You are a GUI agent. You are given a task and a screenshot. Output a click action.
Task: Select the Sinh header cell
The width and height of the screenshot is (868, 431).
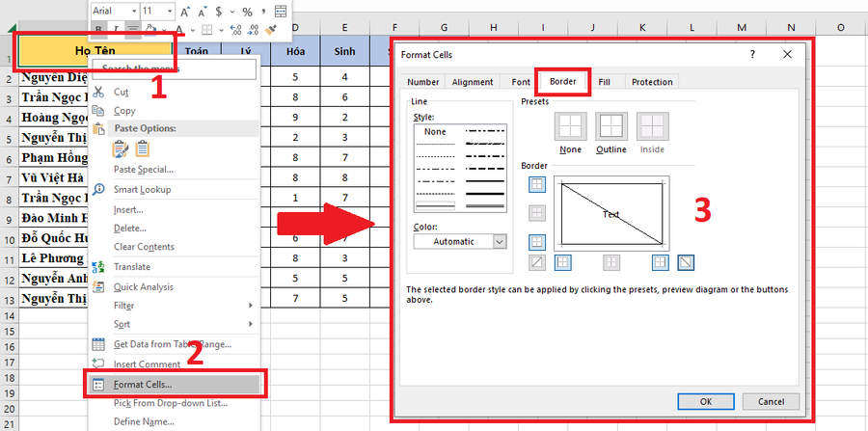click(x=345, y=51)
